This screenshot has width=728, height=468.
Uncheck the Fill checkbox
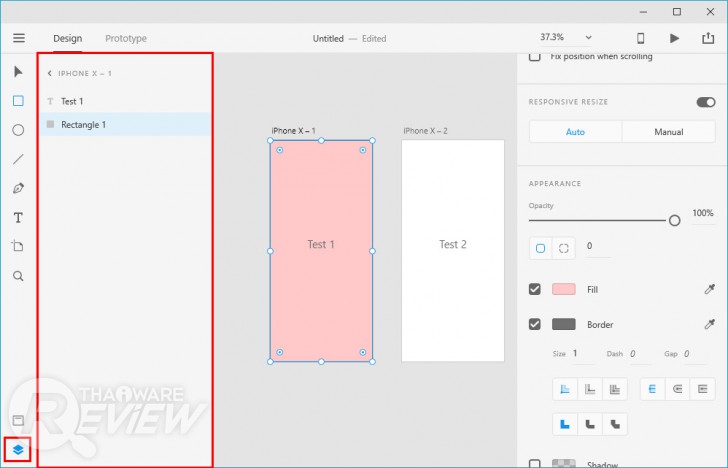coord(534,289)
